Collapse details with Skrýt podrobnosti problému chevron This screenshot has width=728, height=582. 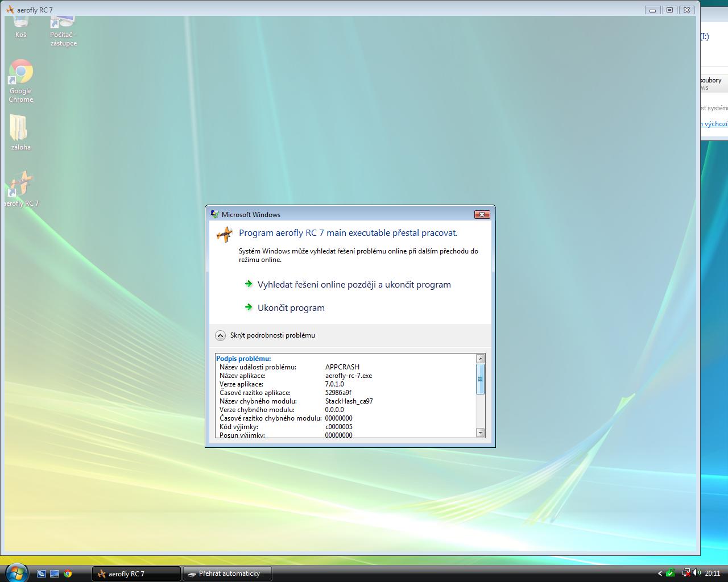[221, 335]
